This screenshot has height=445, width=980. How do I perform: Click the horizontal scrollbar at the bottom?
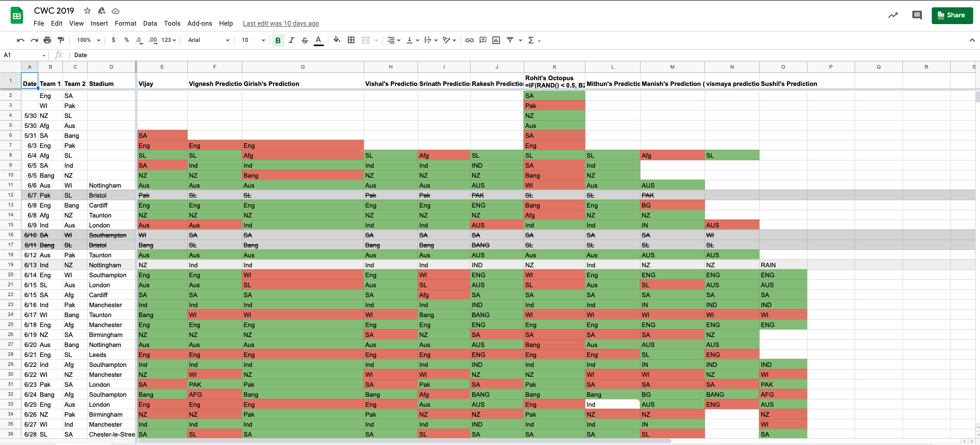coord(404,441)
